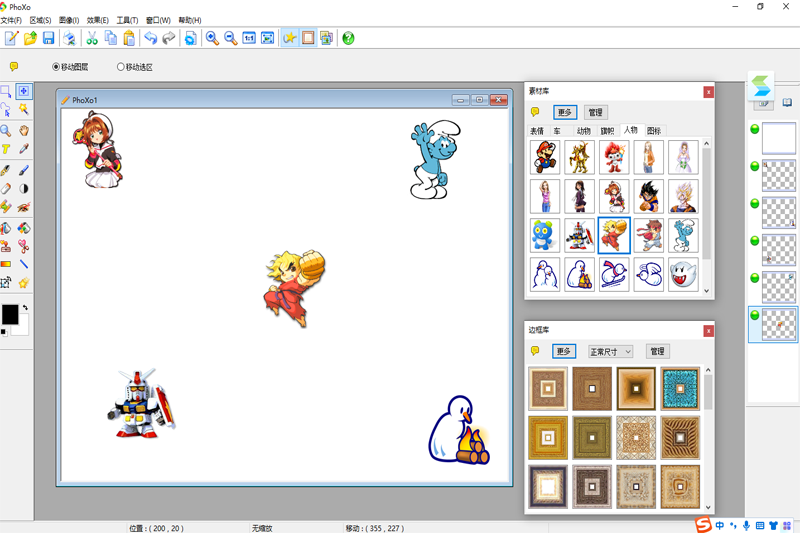This screenshot has width=800, height=533.
Task: Switch to the 动物 tab
Action: (x=583, y=131)
